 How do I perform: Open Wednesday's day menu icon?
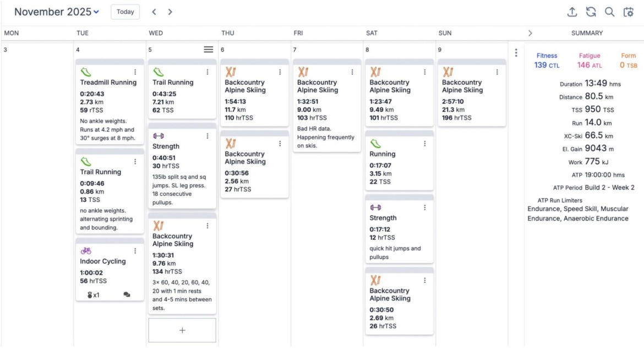[209, 50]
